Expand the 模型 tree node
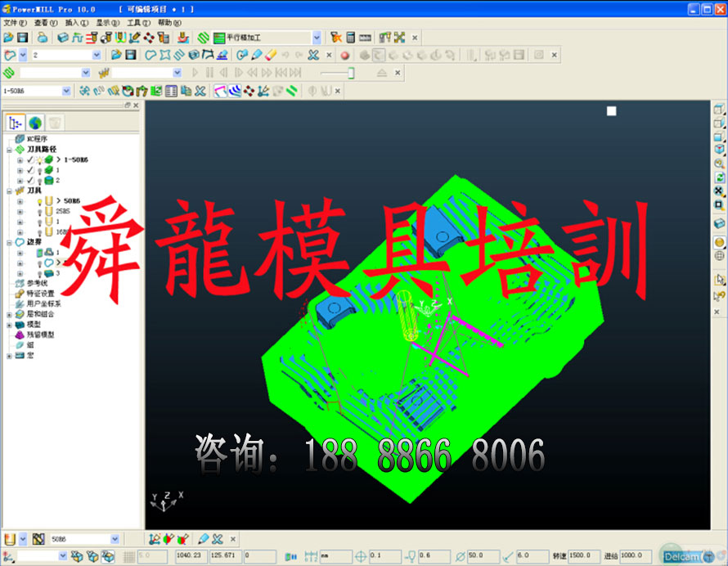 9,324
